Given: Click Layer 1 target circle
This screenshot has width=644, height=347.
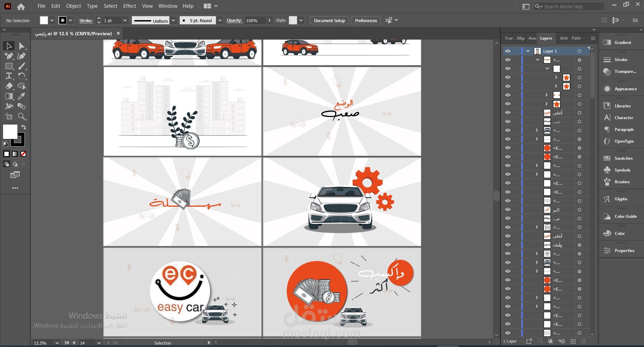Looking at the screenshot, I should (x=579, y=51).
